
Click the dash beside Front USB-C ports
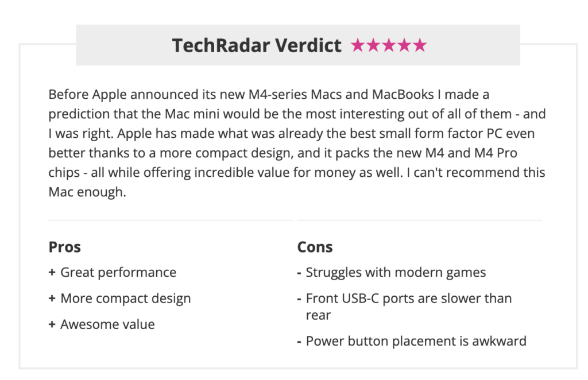(300, 298)
